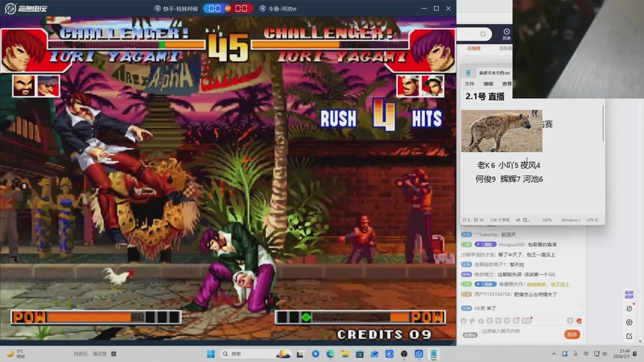Click the 高傲电玩 logo in game window title
This screenshot has width=644, height=362.
[x=26, y=8]
